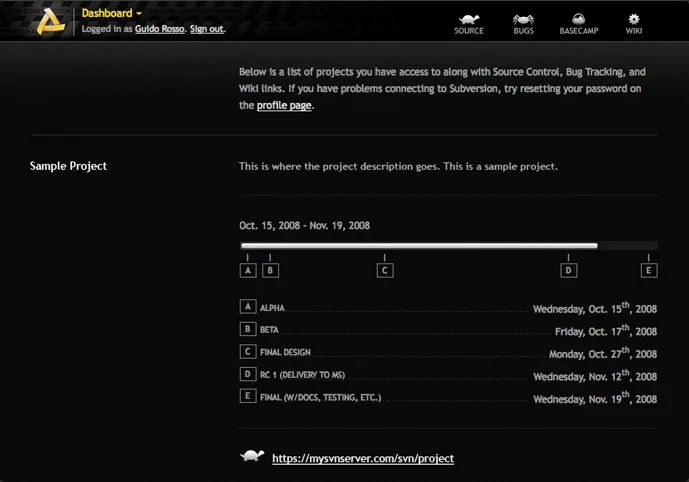Viewport: 689px width, 482px height.
Task: Click the BETA milestone name
Action: coord(269,330)
